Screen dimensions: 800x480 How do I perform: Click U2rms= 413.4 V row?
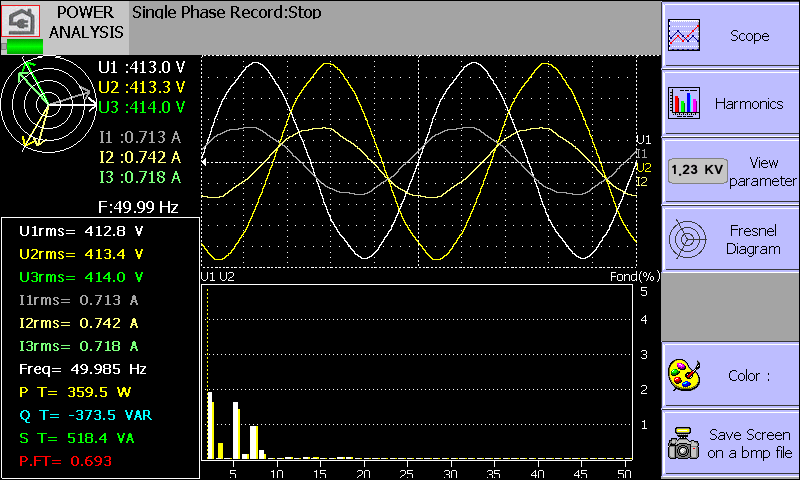click(x=81, y=254)
